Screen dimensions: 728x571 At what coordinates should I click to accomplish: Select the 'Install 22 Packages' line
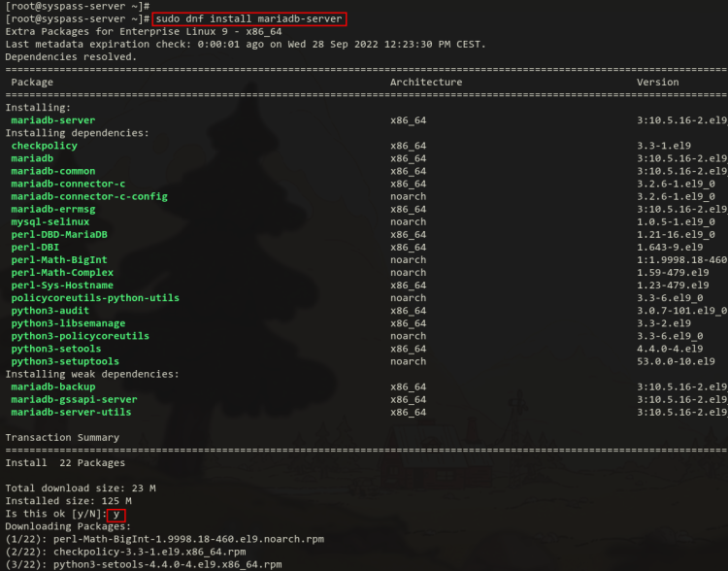pyautogui.click(x=65, y=463)
